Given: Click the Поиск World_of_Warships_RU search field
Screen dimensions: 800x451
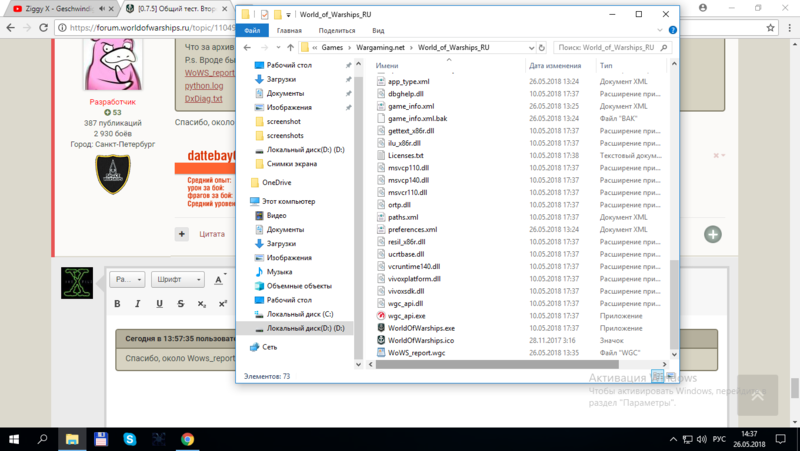Looking at the screenshot, I should 612,47.
